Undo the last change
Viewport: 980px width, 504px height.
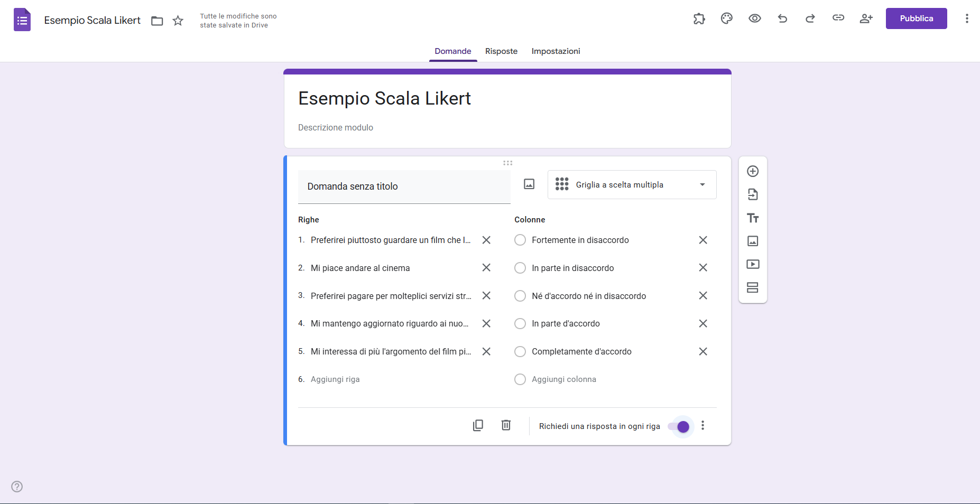782,18
